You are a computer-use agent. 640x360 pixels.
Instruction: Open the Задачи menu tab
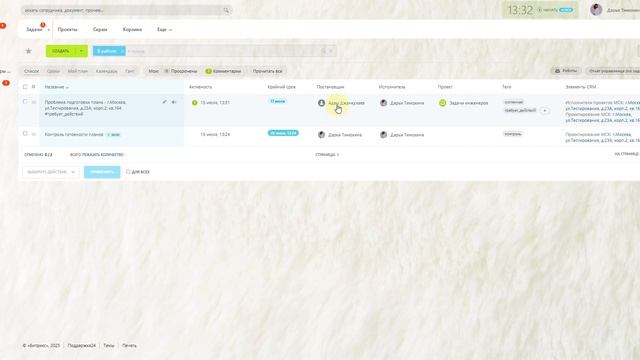34,29
